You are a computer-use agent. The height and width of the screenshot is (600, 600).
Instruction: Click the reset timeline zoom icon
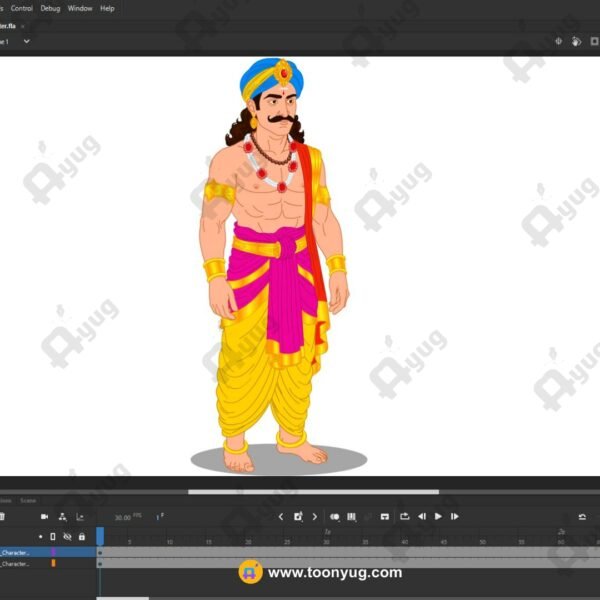coord(582,517)
